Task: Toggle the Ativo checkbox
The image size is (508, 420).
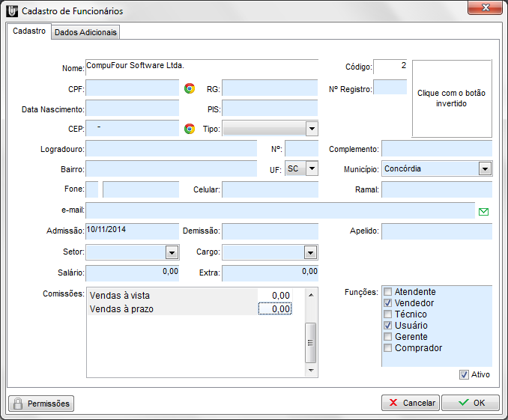Action: 465,374
